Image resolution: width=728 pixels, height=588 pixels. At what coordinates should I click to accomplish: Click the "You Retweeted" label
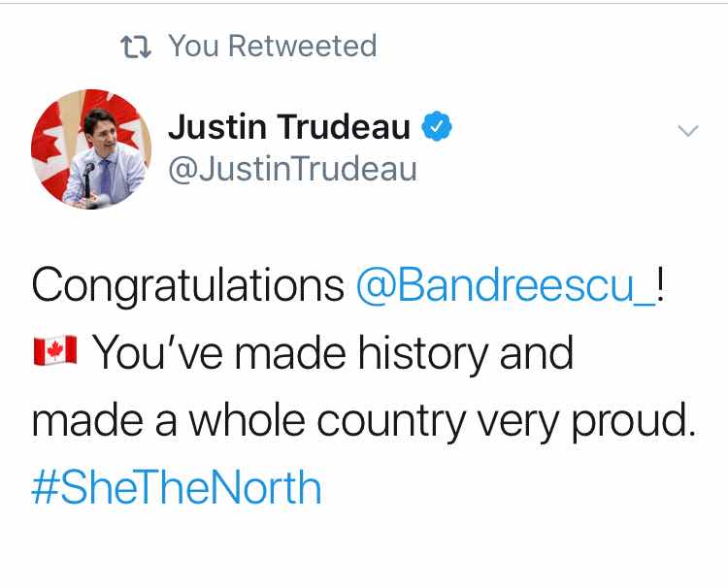click(273, 46)
